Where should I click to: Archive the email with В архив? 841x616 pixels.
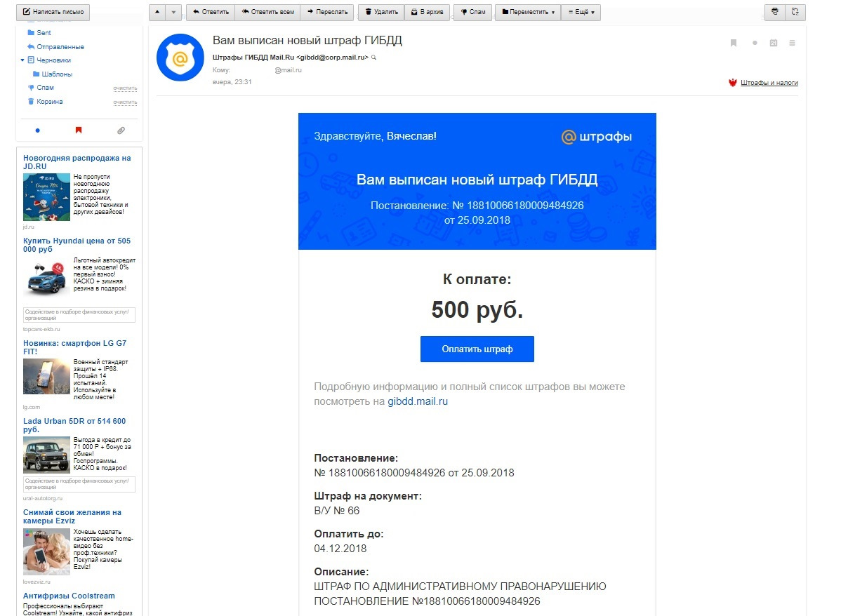[x=427, y=12]
